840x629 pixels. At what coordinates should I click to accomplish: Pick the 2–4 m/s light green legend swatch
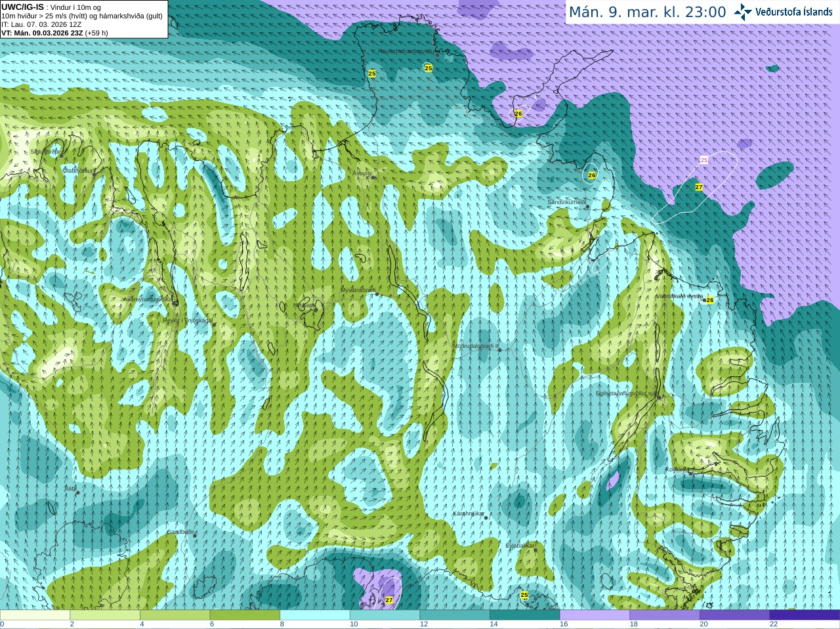(x=105, y=615)
